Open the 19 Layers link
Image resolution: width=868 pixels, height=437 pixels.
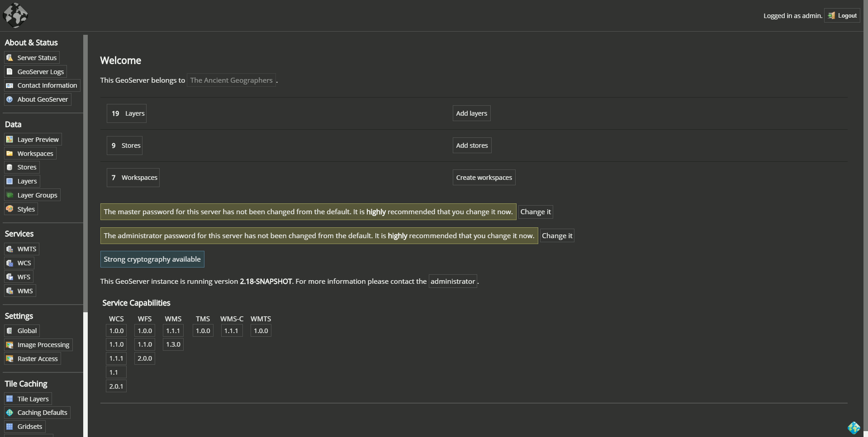127,113
